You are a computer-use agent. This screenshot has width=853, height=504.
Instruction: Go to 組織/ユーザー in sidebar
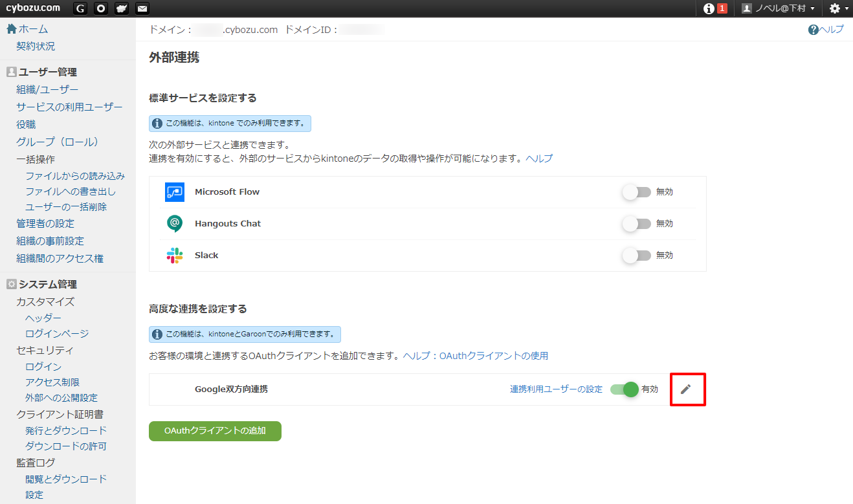(x=47, y=89)
